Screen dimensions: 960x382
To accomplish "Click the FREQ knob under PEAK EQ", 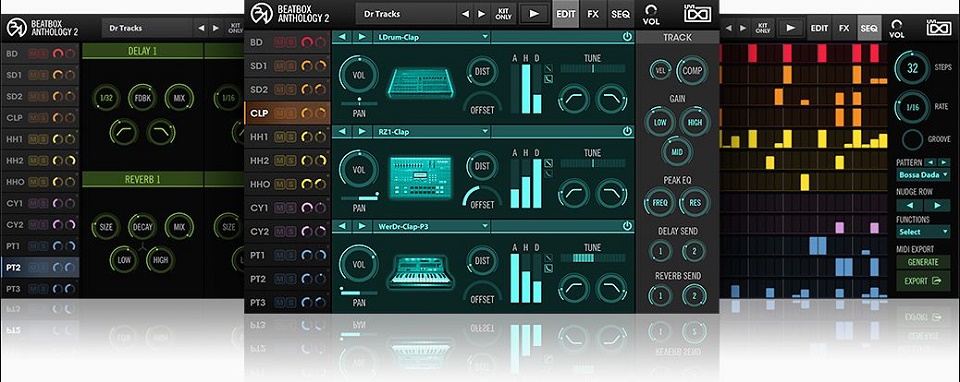I will pyautogui.click(x=660, y=202).
